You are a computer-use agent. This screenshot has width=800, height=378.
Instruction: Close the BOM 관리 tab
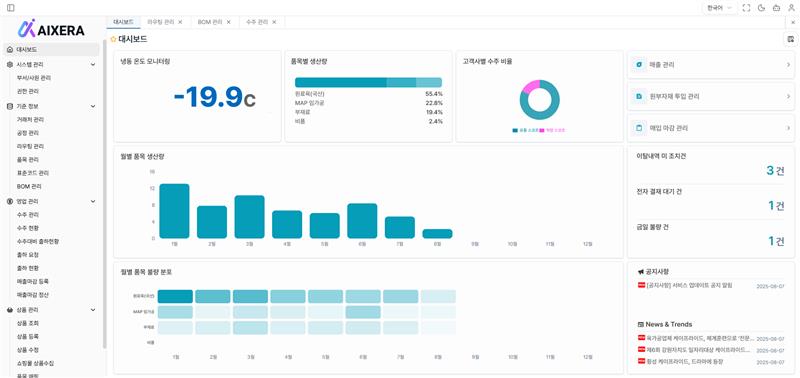pos(229,22)
